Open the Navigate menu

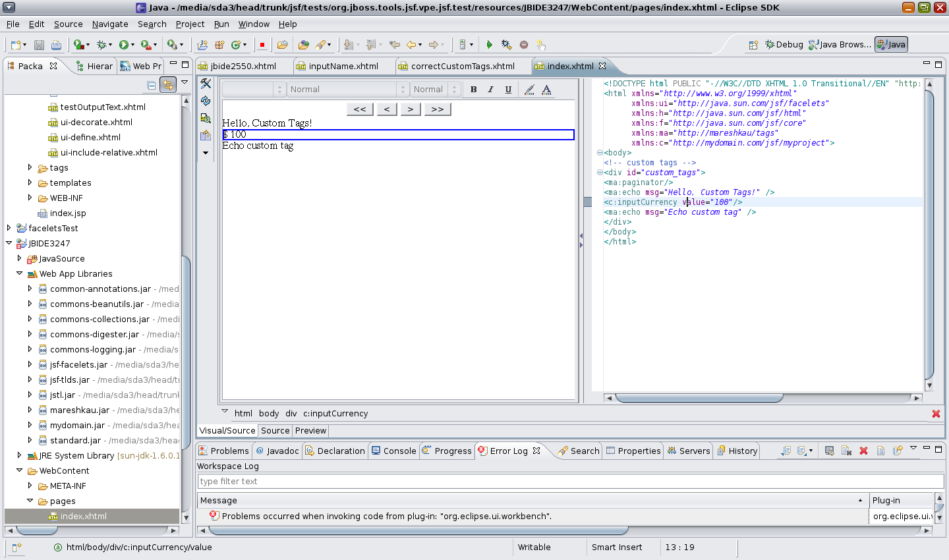pyautogui.click(x=110, y=24)
